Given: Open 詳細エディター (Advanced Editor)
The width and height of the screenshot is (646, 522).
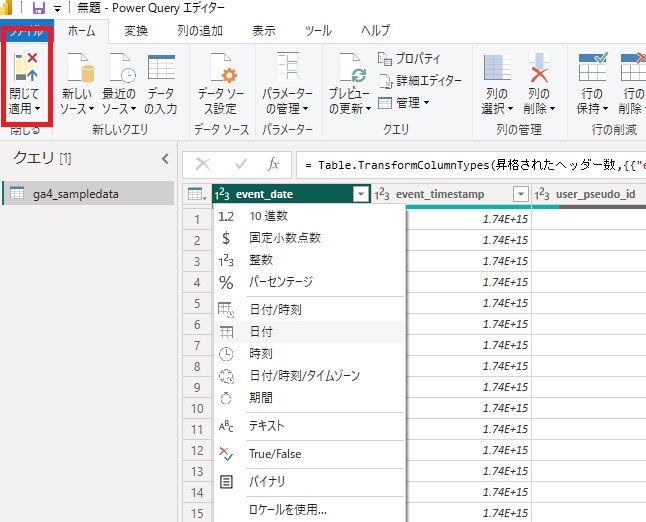Looking at the screenshot, I should pos(420,80).
